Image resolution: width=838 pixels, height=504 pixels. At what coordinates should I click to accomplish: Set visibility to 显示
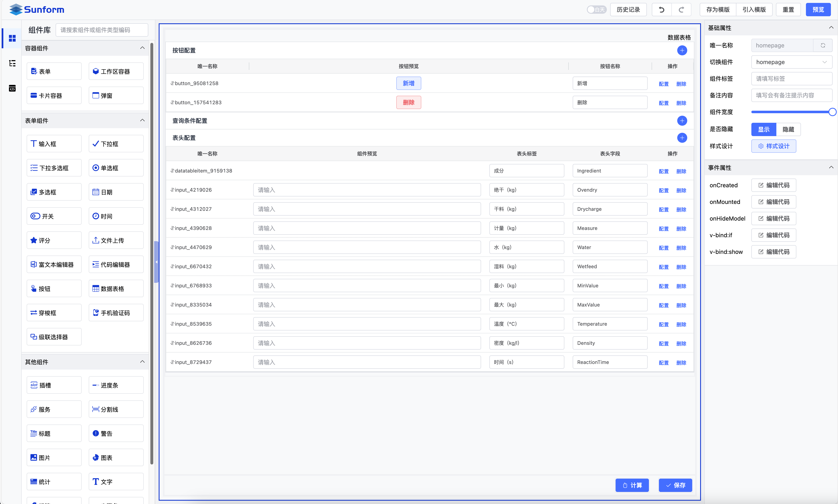click(x=764, y=129)
